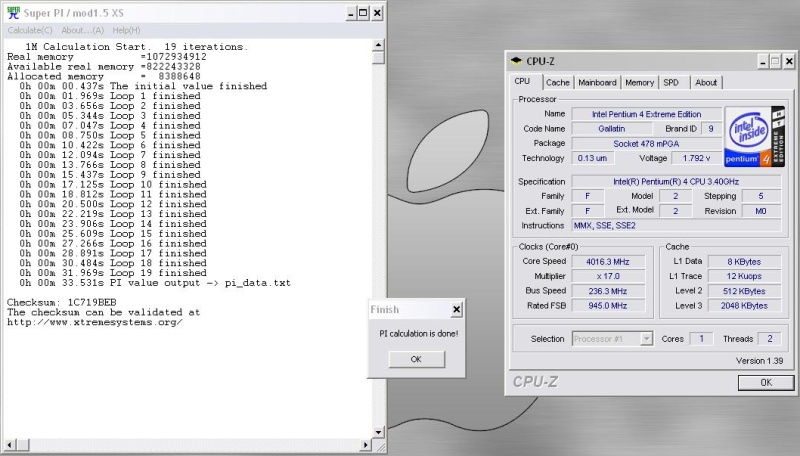Viewport: 800px width, 456px height.
Task: Switch to the Mainboard tab in CPU-Z
Action: coord(597,83)
